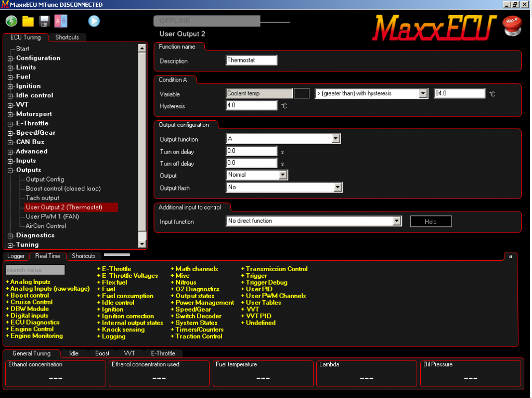
Task: Expand the Limits tree node
Action: click(x=10, y=68)
